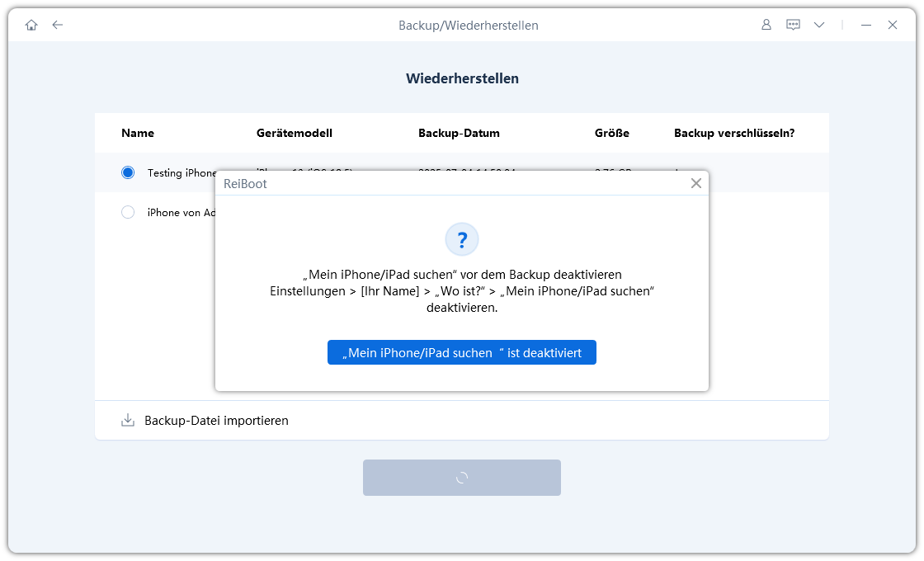924x561 pixels.
Task: Navigate home using the house icon
Action: point(31,25)
